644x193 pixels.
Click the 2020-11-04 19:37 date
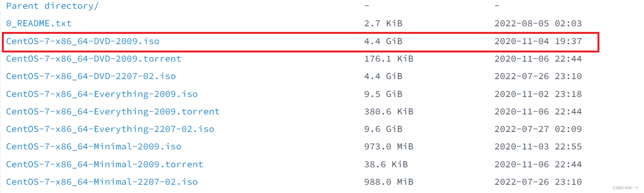coord(538,41)
